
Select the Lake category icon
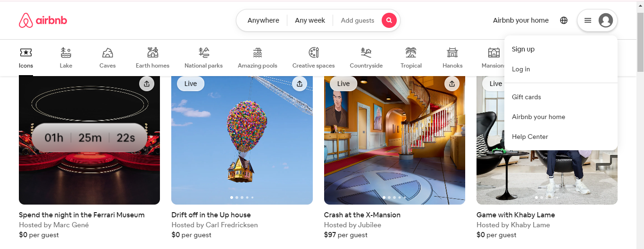pos(66,52)
